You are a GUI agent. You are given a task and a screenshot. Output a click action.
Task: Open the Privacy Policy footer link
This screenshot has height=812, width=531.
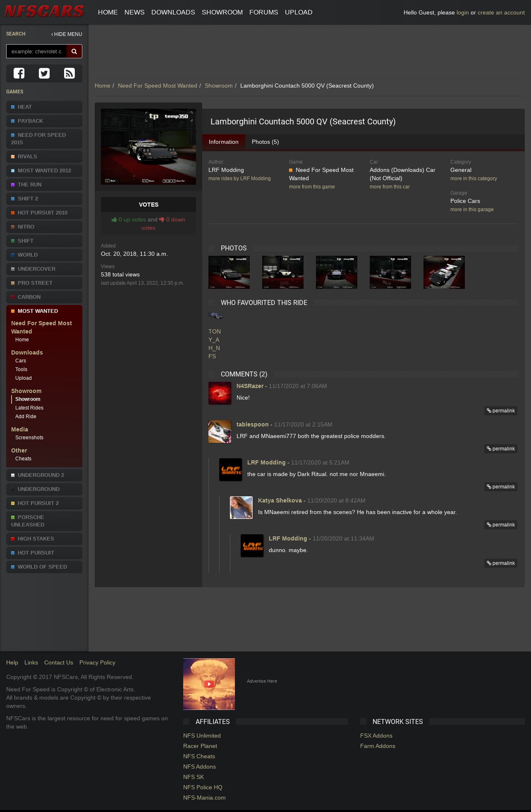pyautogui.click(x=97, y=662)
